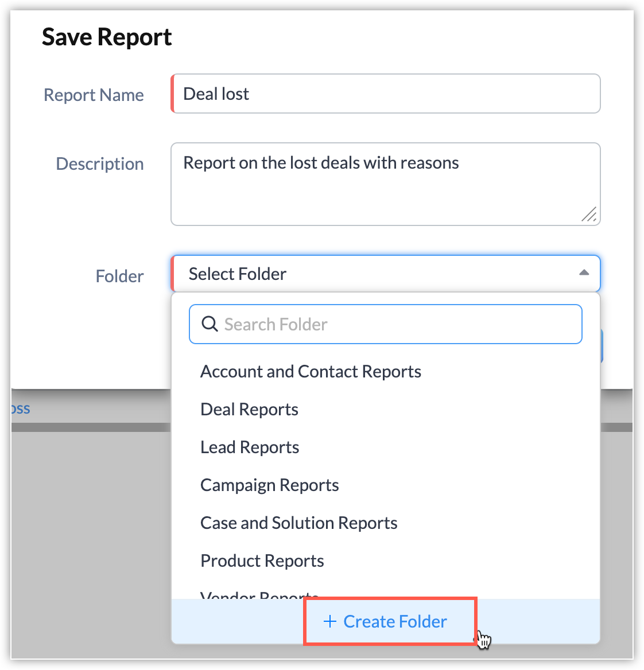Screen dimensions: 644x670
Task: Open the partially hidden blue link behind dialog
Action: click(x=20, y=409)
